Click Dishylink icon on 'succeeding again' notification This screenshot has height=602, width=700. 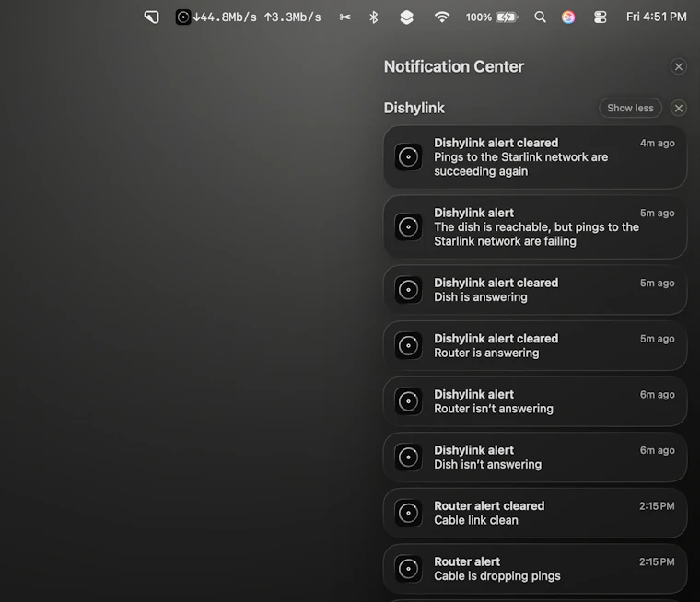[408, 157]
